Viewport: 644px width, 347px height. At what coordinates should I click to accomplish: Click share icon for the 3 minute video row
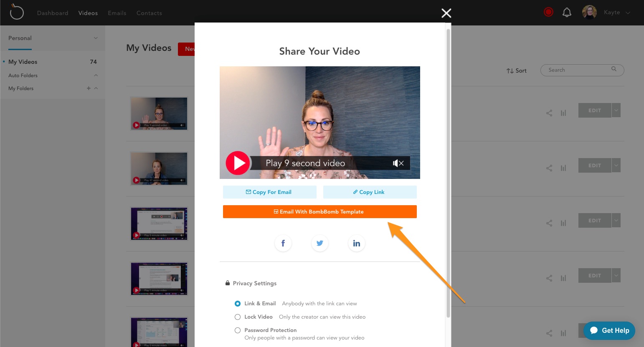tap(549, 223)
